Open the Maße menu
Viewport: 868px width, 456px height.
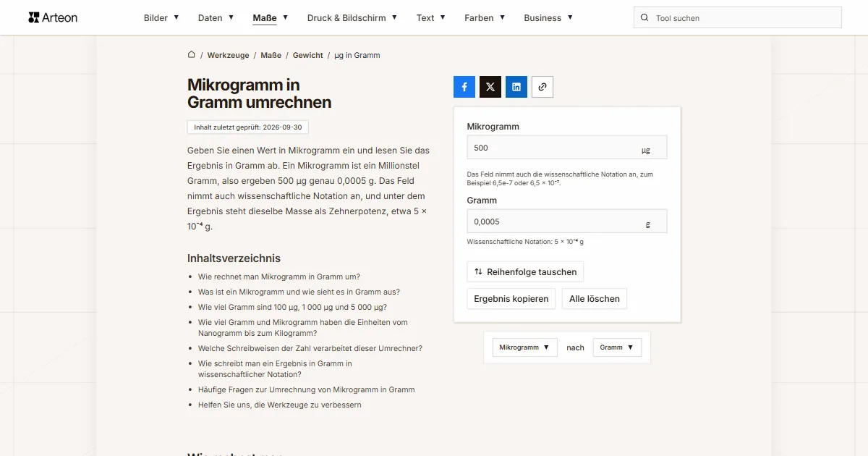coord(271,18)
